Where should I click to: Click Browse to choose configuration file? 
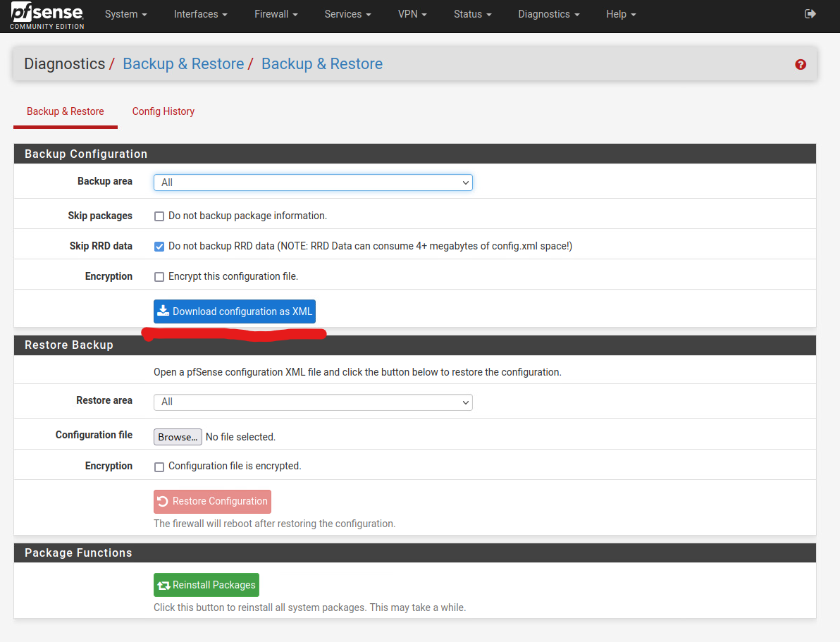coord(178,437)
